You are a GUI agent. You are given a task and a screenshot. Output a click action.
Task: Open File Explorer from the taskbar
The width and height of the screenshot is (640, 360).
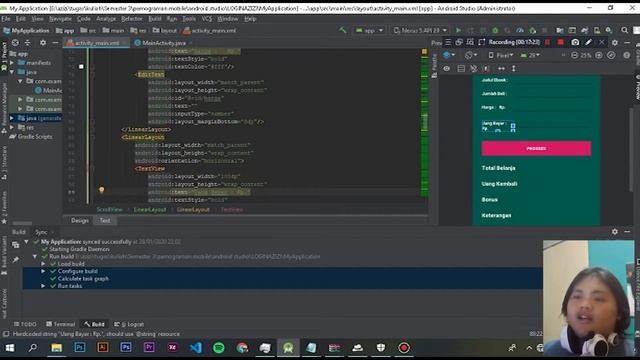[56, 348]
